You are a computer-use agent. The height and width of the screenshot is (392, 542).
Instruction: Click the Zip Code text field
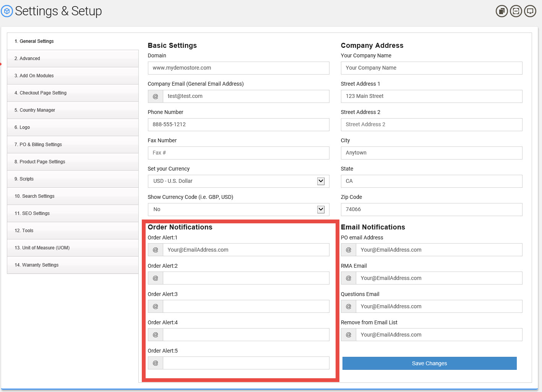point(431,210)
